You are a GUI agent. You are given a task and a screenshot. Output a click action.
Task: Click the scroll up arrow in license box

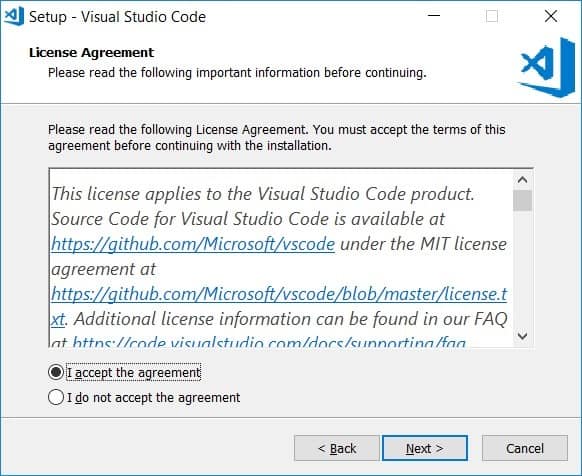coord(523,180)
